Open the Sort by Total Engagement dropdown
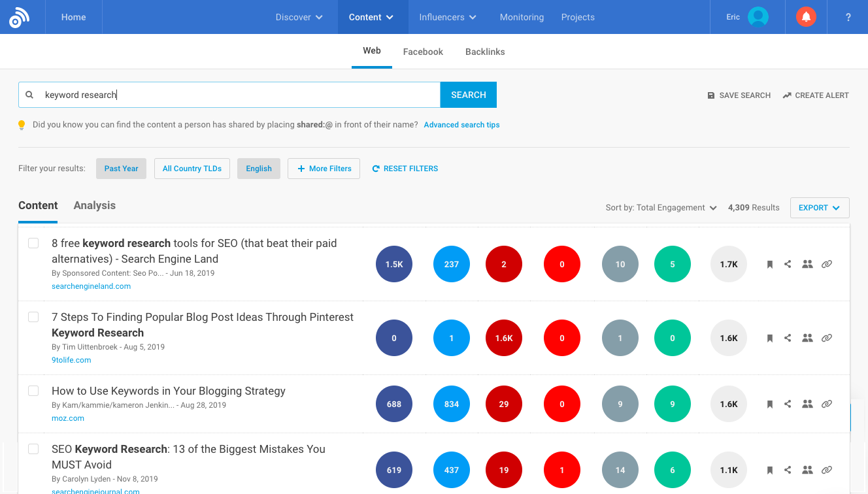Image resolution: width=868 pixels, height=494 pixels. (661, 208)
